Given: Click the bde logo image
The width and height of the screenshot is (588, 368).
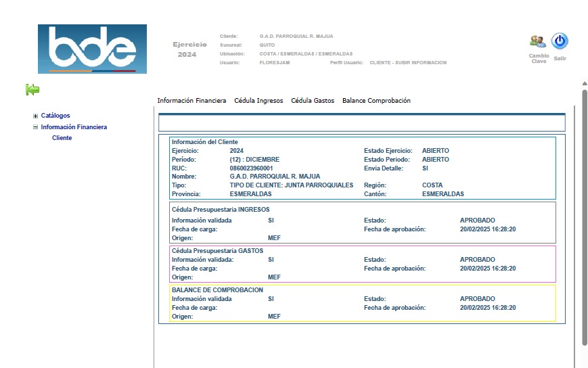Looking at the screenshot, I should coord(92,49).
